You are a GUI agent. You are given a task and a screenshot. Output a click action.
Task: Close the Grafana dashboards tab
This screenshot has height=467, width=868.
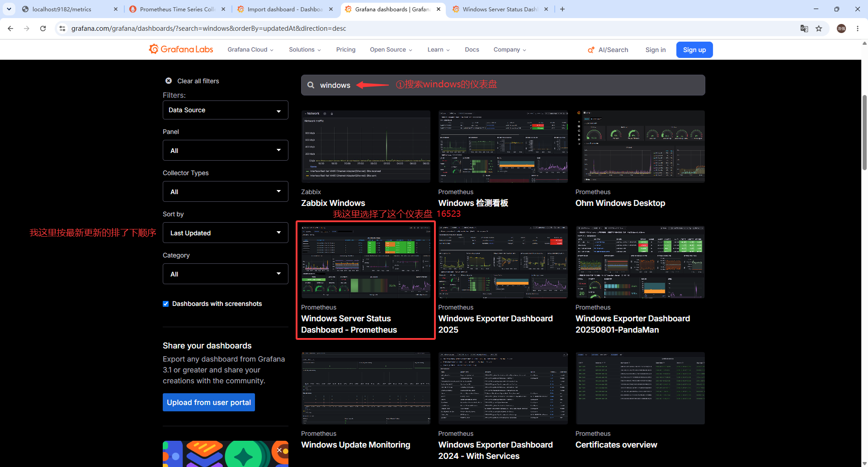click(x=439, y=9)
